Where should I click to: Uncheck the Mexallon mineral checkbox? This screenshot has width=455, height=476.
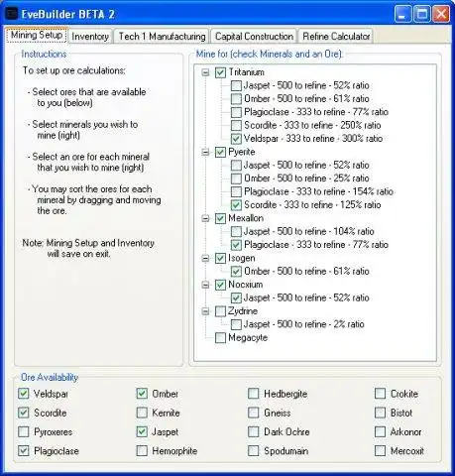[x=220, y=218]
